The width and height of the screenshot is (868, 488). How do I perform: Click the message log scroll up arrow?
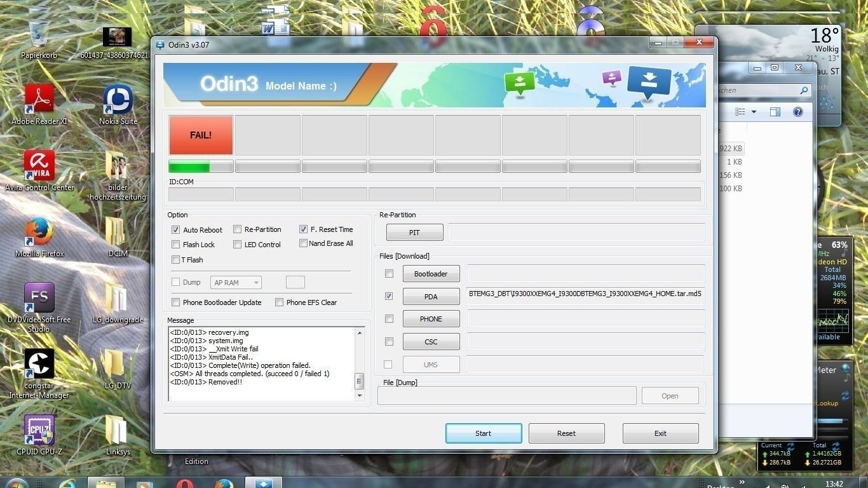pyautogui.click(x=360, y=332)
